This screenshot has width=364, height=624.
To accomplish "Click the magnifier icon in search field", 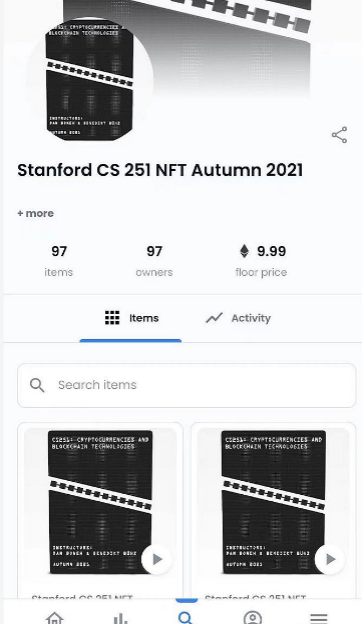I will 37,385.
